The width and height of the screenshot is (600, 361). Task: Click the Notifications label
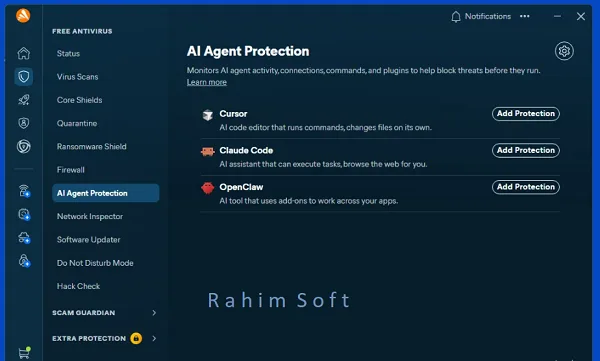[x=488, y=16]
